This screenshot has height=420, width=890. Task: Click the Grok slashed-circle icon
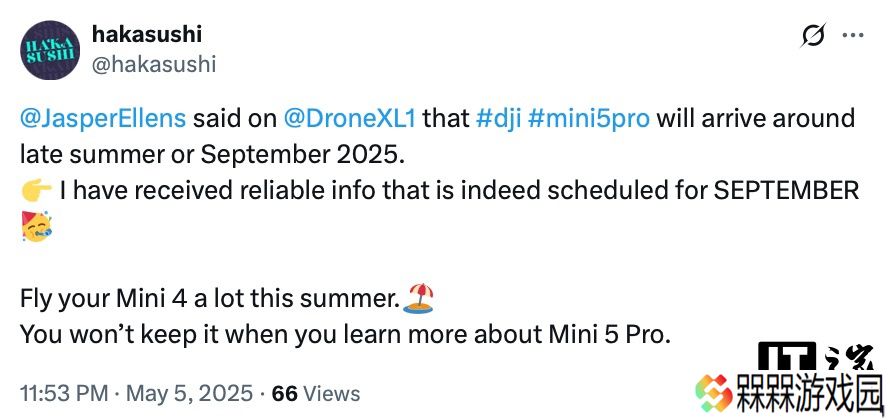pos(813,37)
